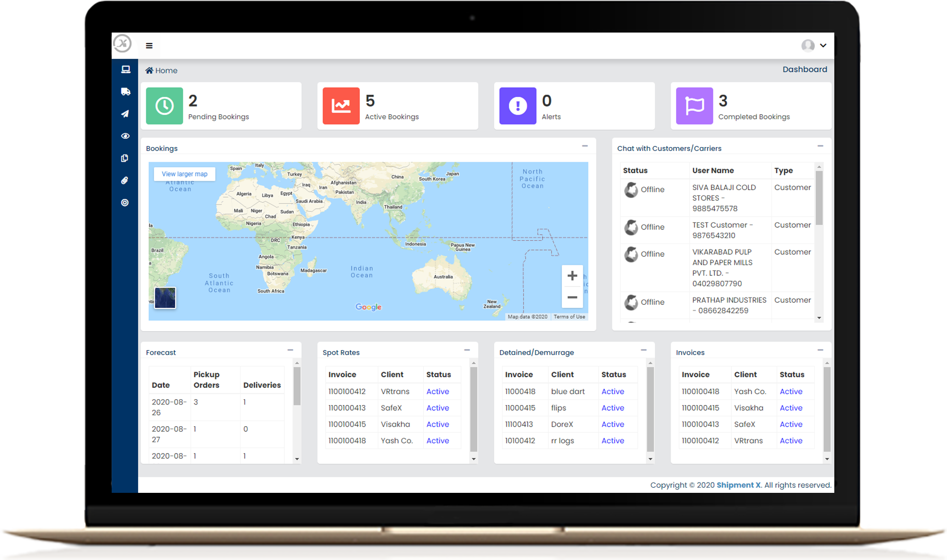This screenshot has height=560, width=947.
Task: Open the eye tracking sidebar icon
Action: click(x=125, y=136)
